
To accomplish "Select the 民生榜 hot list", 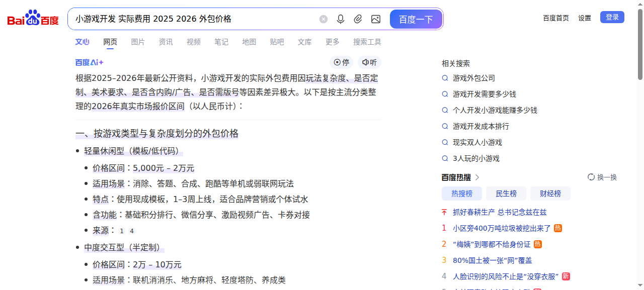I will pyautogui.click(x=506, y=194).
